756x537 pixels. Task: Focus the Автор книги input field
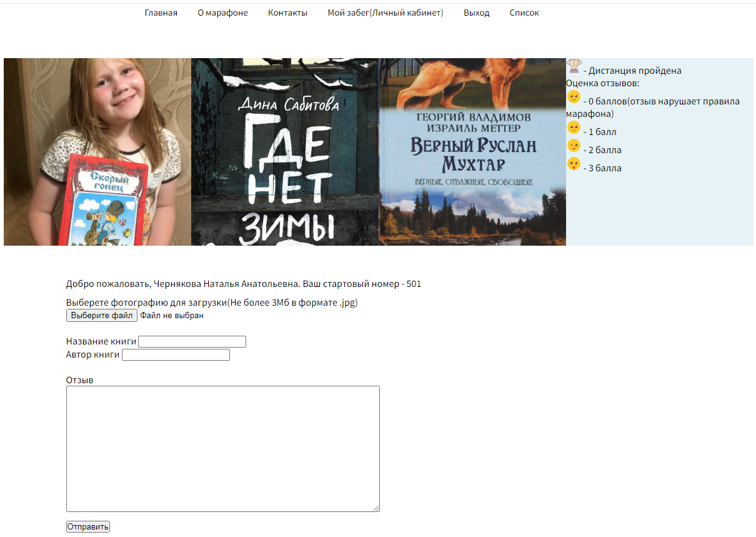(176, 354)
